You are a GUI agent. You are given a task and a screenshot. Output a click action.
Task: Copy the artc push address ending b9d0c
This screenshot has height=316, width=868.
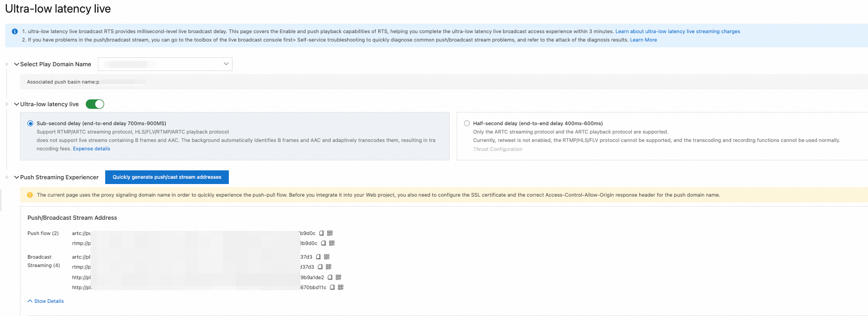coord(321,233)
